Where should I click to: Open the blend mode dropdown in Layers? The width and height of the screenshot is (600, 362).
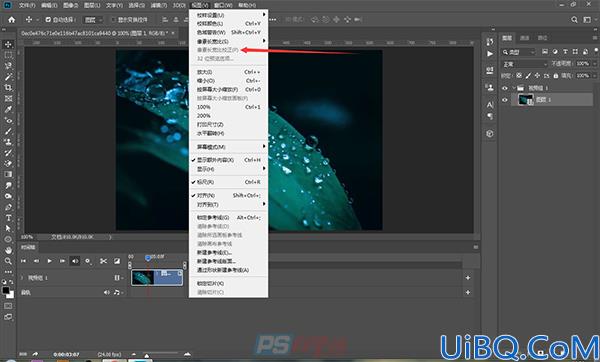click(x=525, y=64)
